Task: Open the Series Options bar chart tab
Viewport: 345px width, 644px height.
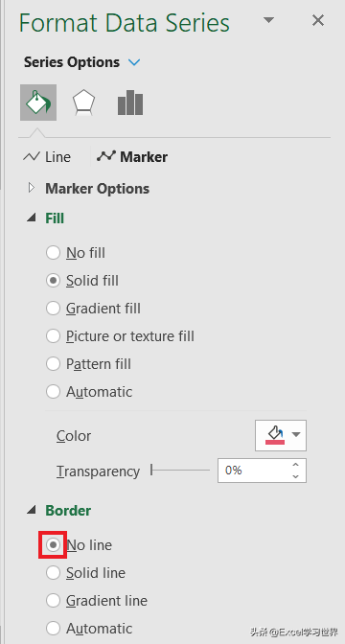Action: (130, 103)
